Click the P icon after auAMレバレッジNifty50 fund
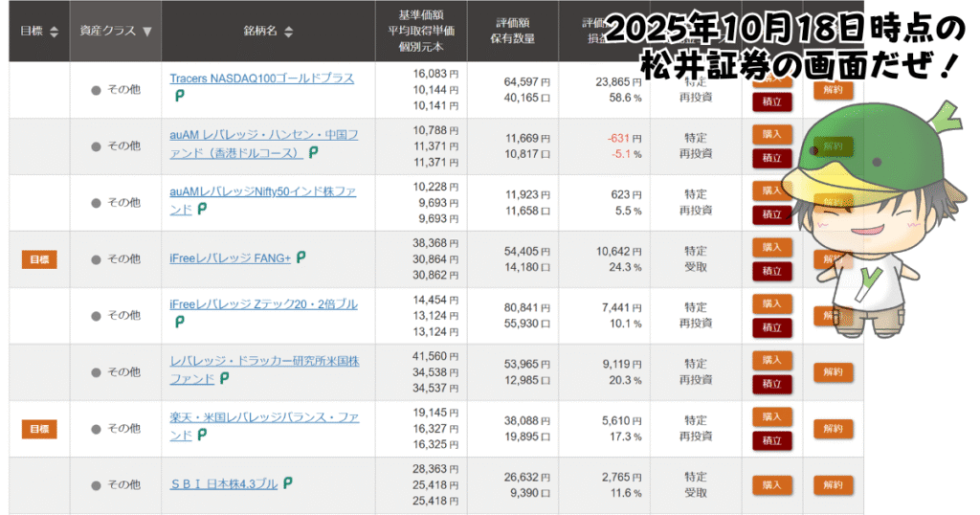This screenshot has height=515, width=980. [202, 209]
